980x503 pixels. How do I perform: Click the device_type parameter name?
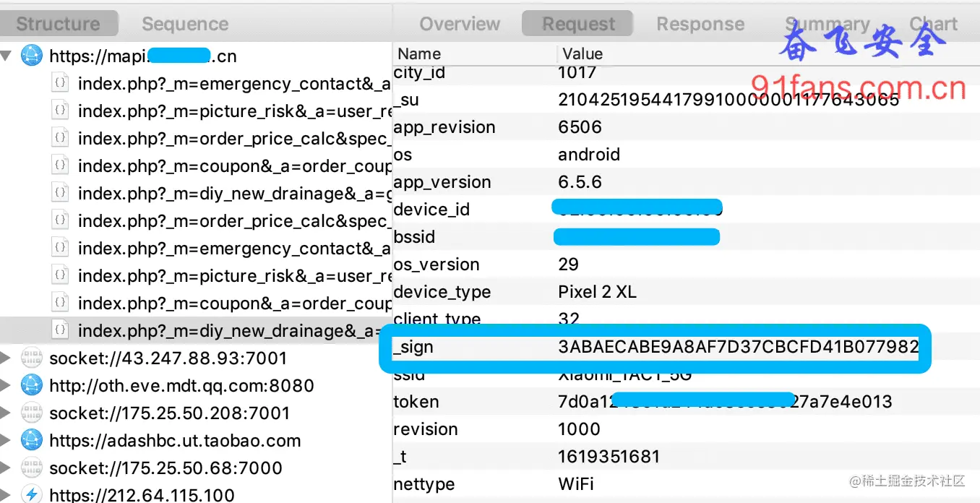(442, 292)
